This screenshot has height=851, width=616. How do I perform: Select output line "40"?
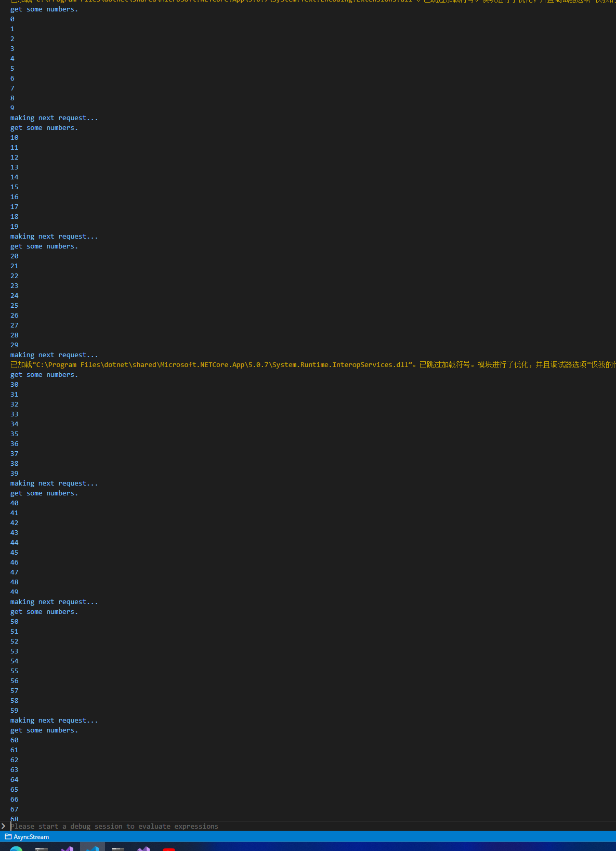click(x=15, y=503)
